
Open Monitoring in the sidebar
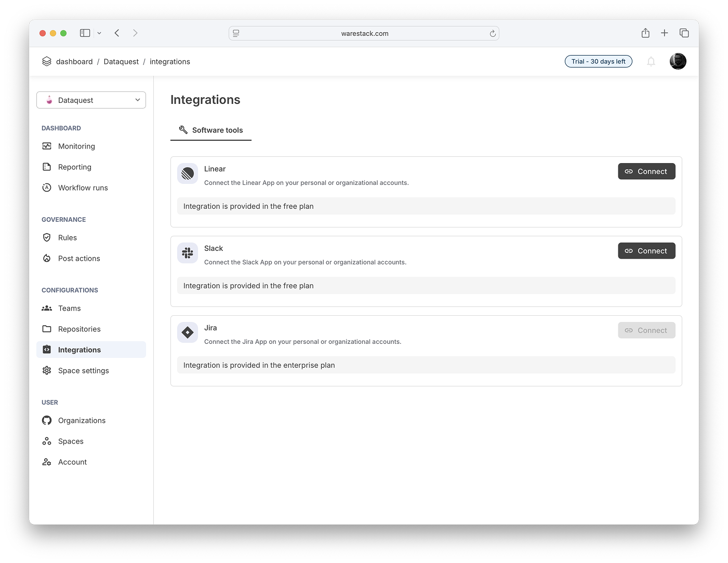(76, 146)
